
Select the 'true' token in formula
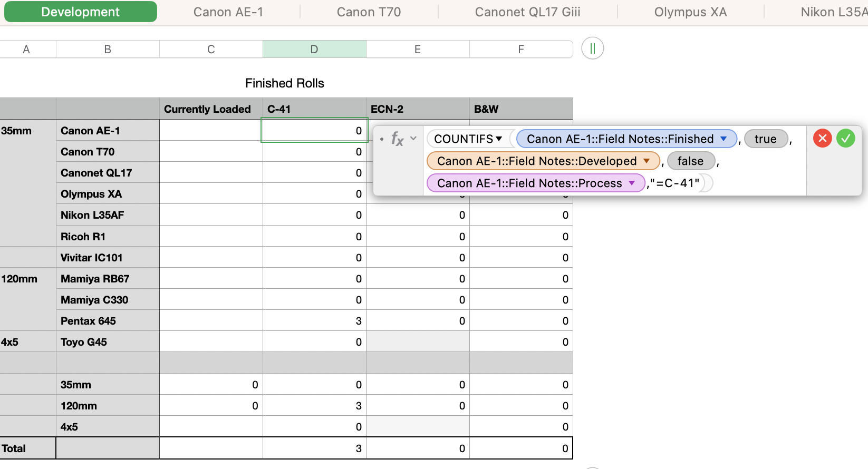766,139
